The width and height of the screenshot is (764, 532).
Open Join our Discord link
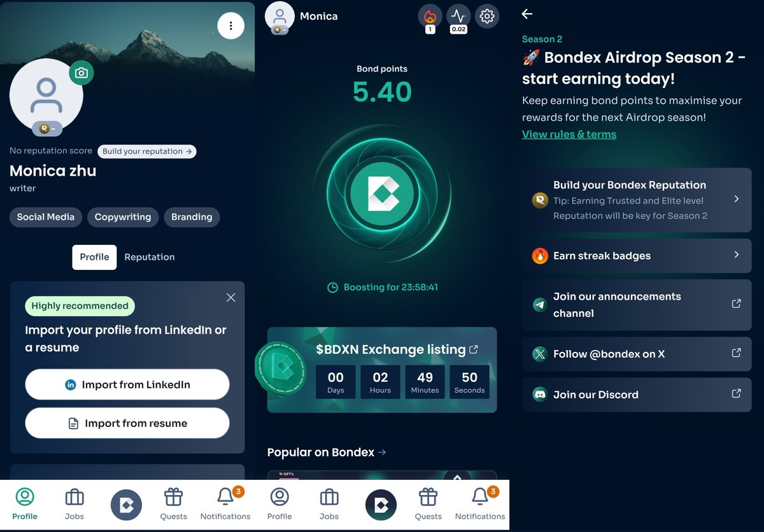point(637,395)
